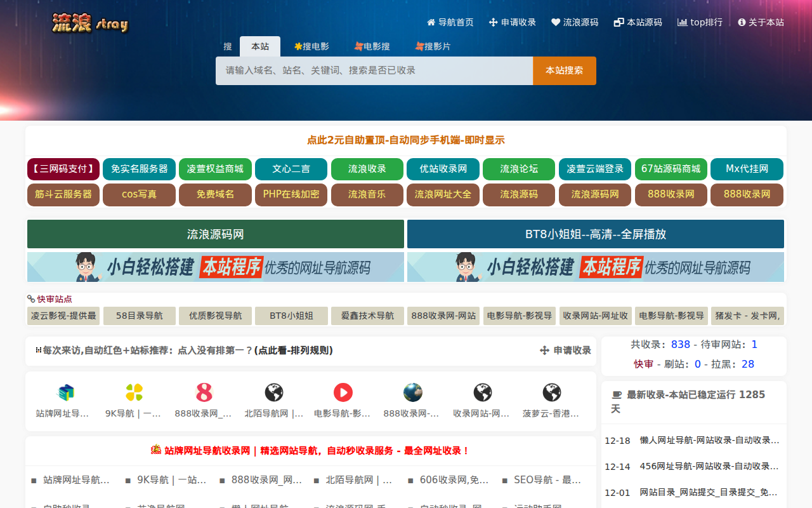Screen dimensions: 812x508
Task: Open the BT8小姐姐 full-screen playback banner
Action: click(x=595, y=234)
